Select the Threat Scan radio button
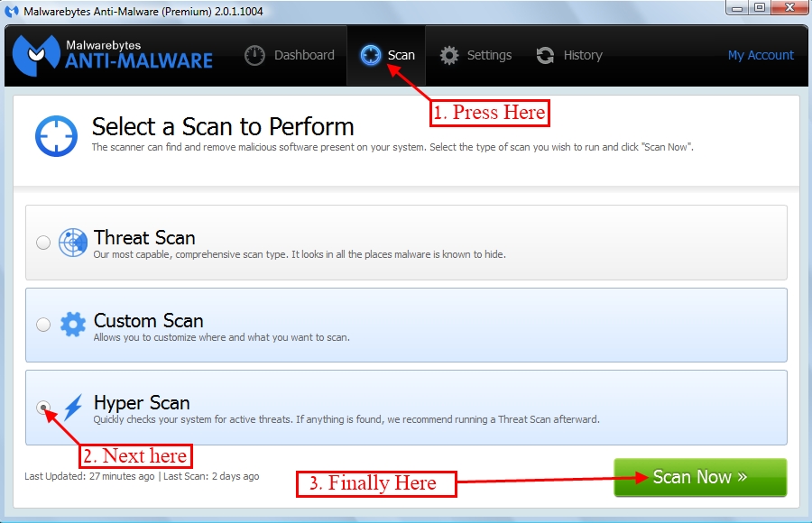 point(43,243)
